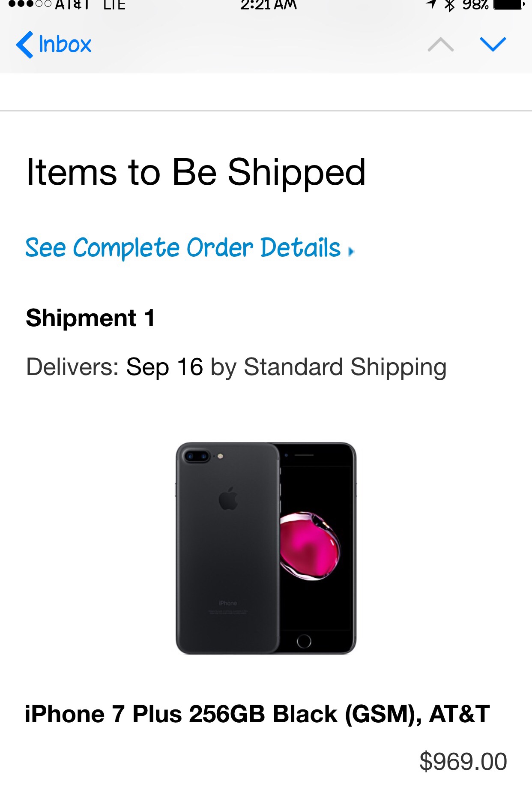This screenshot has height=787, width=532.
Task: Tap the iPhone 7 Plus product image
Action: 266,548
